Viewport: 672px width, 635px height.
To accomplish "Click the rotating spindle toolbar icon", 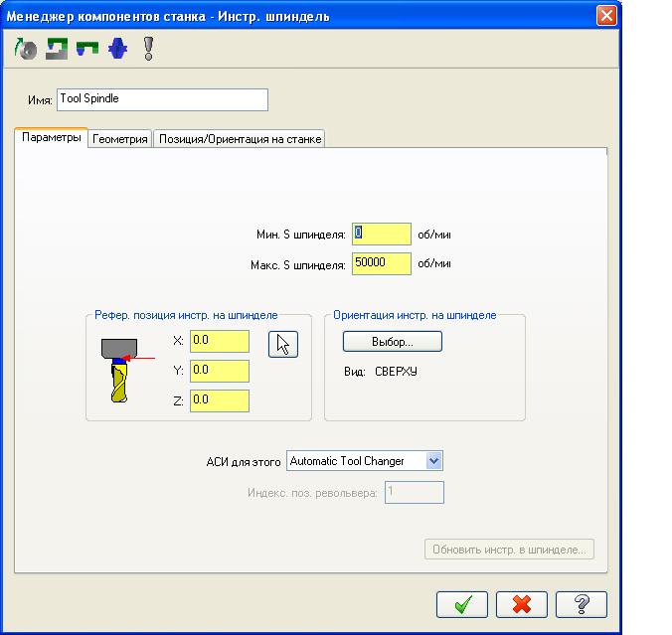I will [x=26, y=49].
